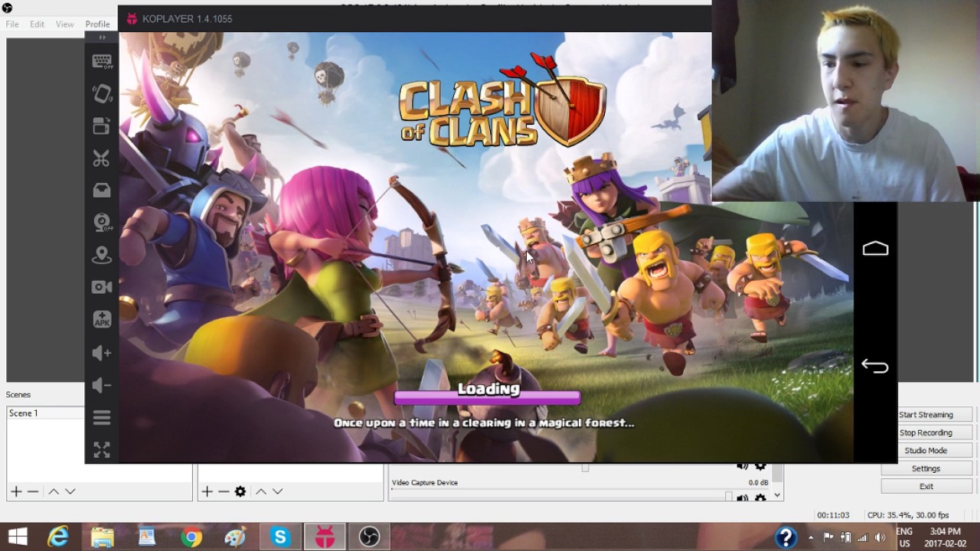Screen dimensions: 980x551
Task: Show hidden system tray icons arrow
Action: coord(811,538)
